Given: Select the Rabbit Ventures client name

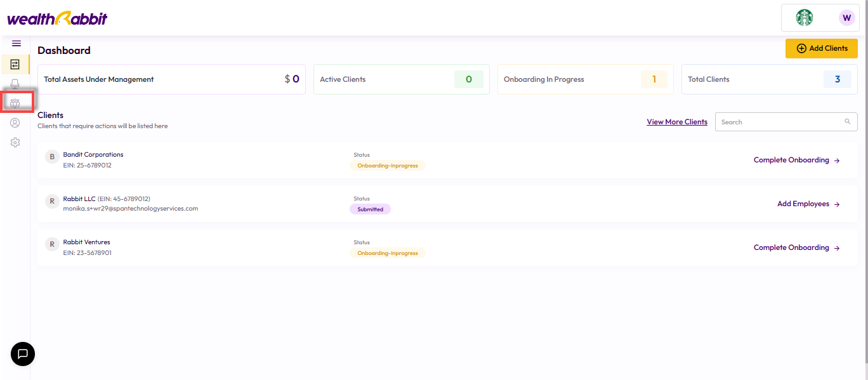Looking at the screenshot, I should pos(86,242).
